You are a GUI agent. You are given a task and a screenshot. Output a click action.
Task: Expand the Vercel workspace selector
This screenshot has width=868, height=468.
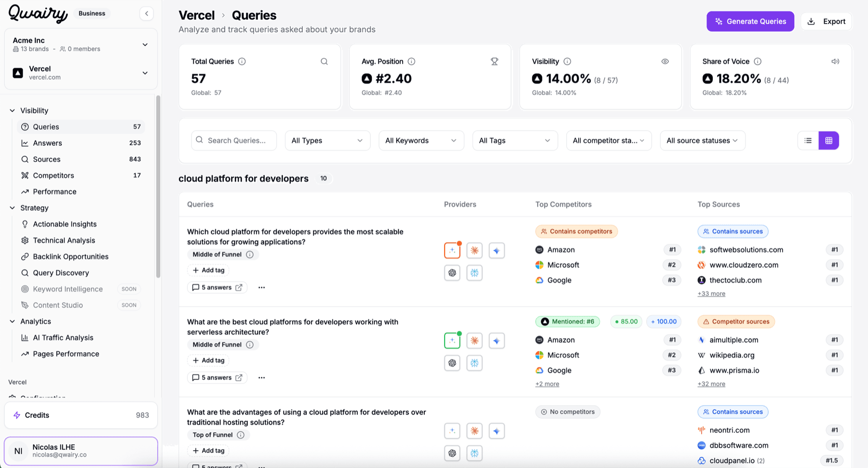145,73
